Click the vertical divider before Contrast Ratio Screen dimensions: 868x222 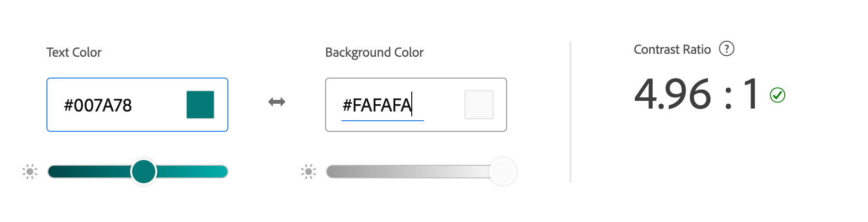point(570,112)
